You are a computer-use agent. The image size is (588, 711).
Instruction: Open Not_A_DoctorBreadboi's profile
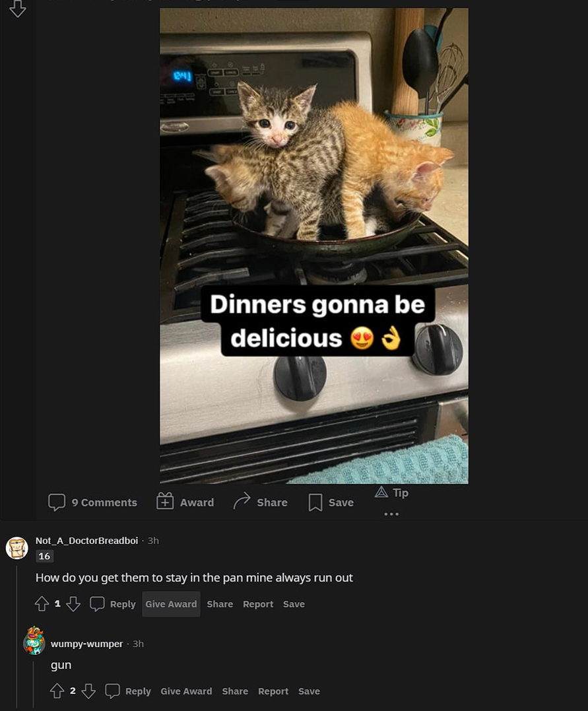click(86, 540)
